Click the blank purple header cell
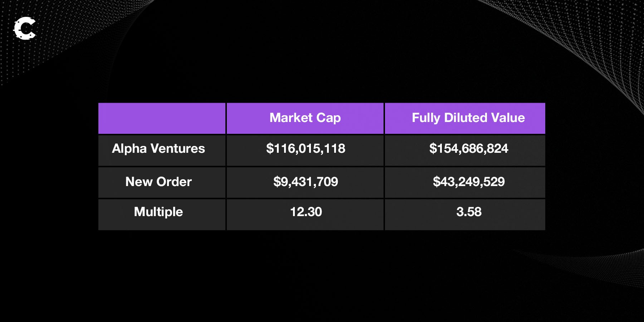644x322 pixels. pyautogui.click(x=162, y=118)
